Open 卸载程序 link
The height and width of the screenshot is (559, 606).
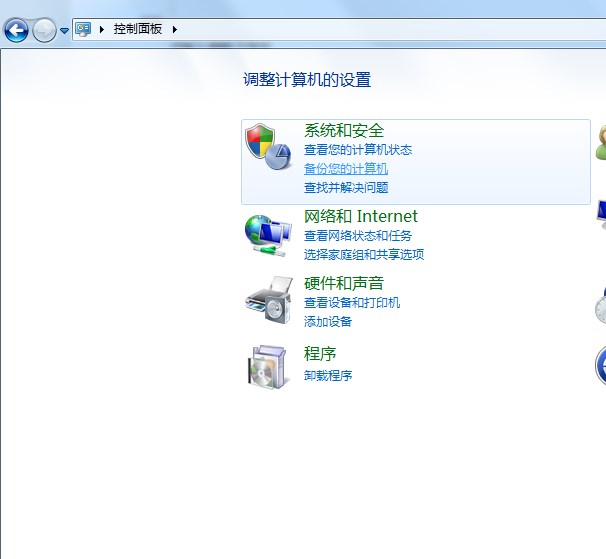pos(328,375)
